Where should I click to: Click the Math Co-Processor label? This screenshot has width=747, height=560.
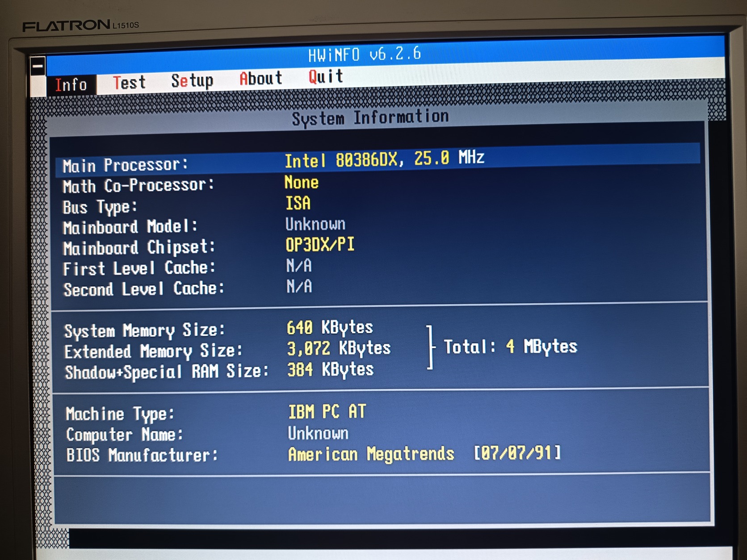(138, 186)
